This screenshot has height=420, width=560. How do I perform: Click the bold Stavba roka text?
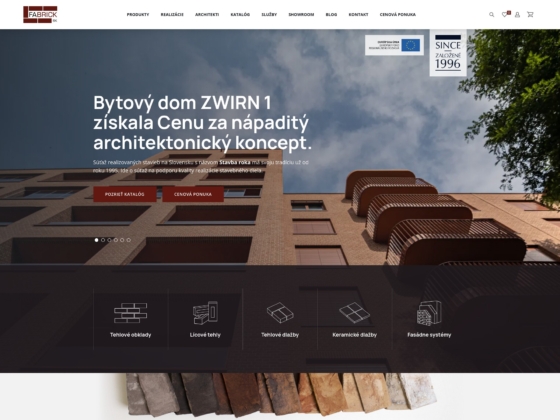(x=235, y=162)
